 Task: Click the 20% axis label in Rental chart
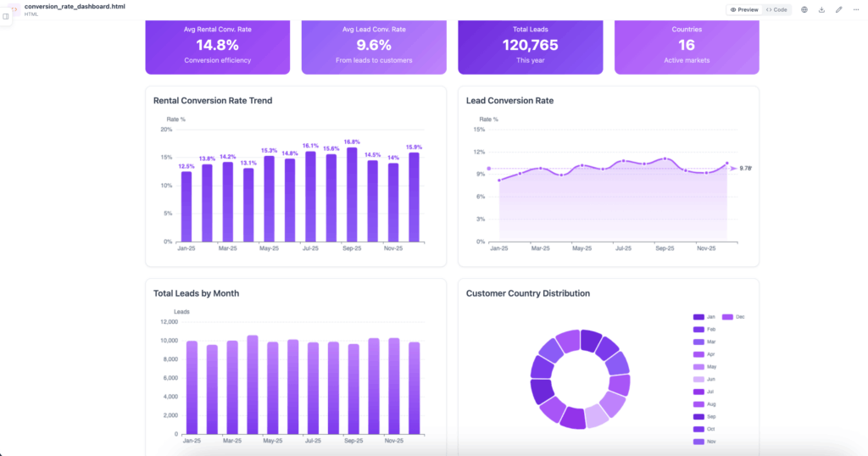(x=166, y=130)
